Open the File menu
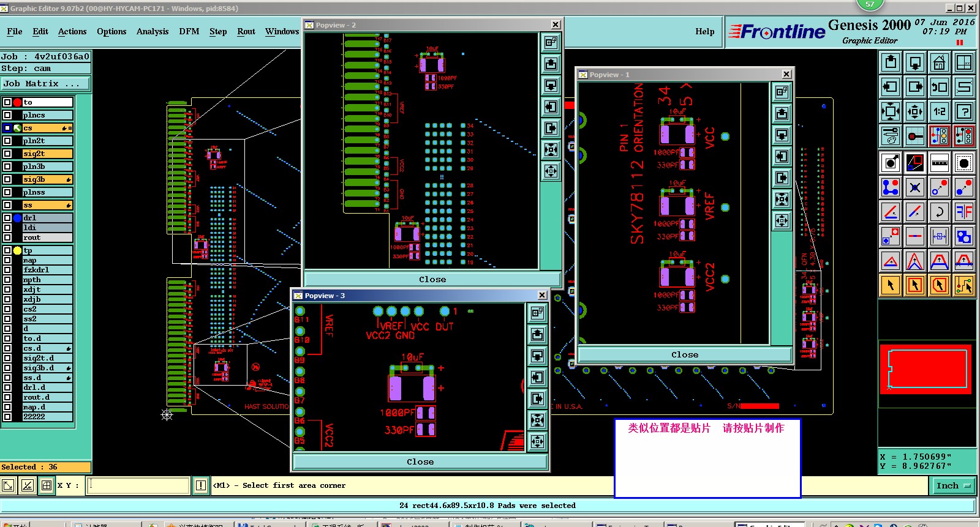This screenshot has height=527, width=980. pyautogui.click(x=15, y=31)
